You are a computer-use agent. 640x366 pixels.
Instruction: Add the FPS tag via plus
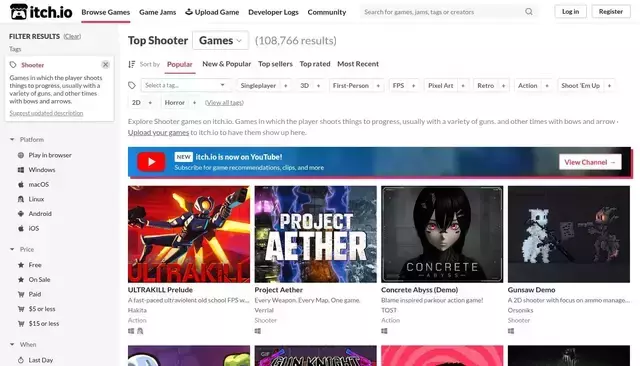point(413,85)
